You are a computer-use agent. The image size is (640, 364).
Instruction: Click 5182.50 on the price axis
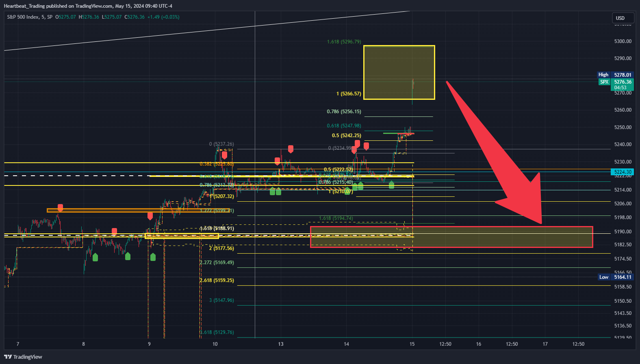pos(623,245)
